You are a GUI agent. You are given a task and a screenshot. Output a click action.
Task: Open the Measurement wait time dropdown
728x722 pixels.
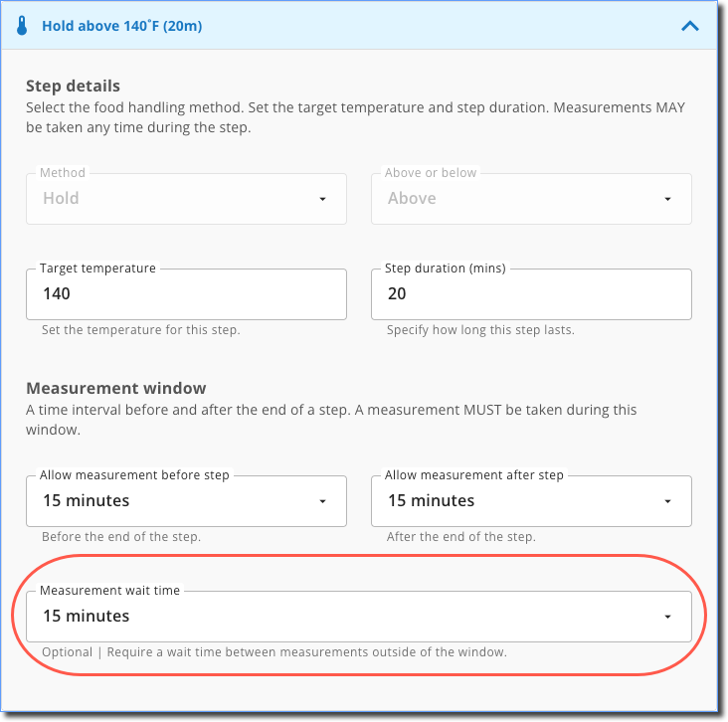(x=348, y=617)
